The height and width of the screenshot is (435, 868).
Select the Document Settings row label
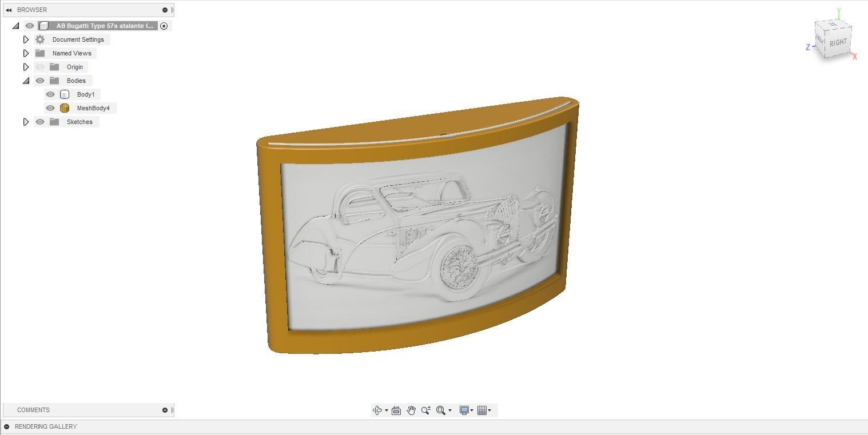(x=78, y=39)
